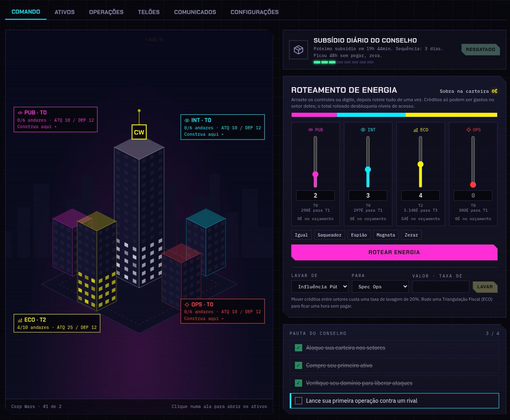Viewport: 510px width, 420px height.
Task: Click the subsidy box package icon
Action: [x=299, y=50]
